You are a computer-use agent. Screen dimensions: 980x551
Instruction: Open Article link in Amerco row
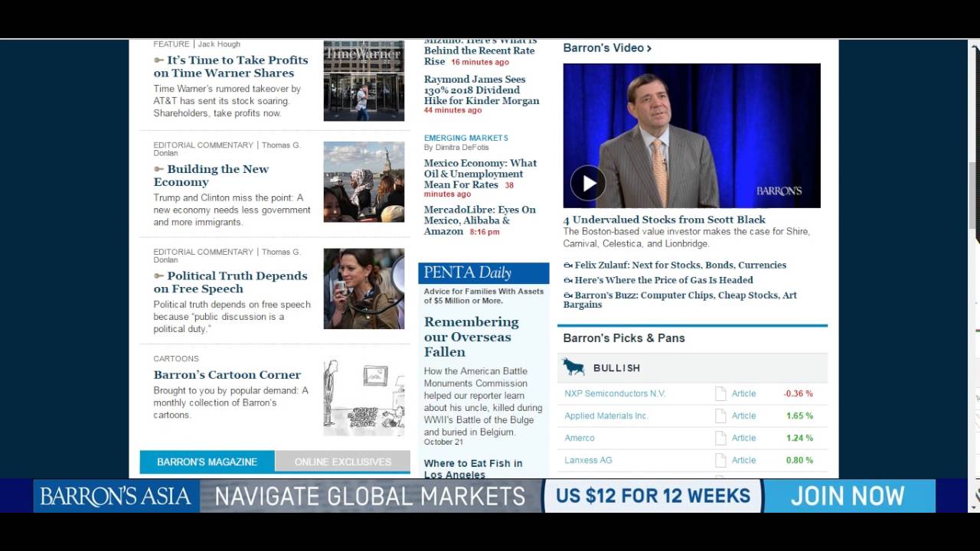(x=743, y=438)
